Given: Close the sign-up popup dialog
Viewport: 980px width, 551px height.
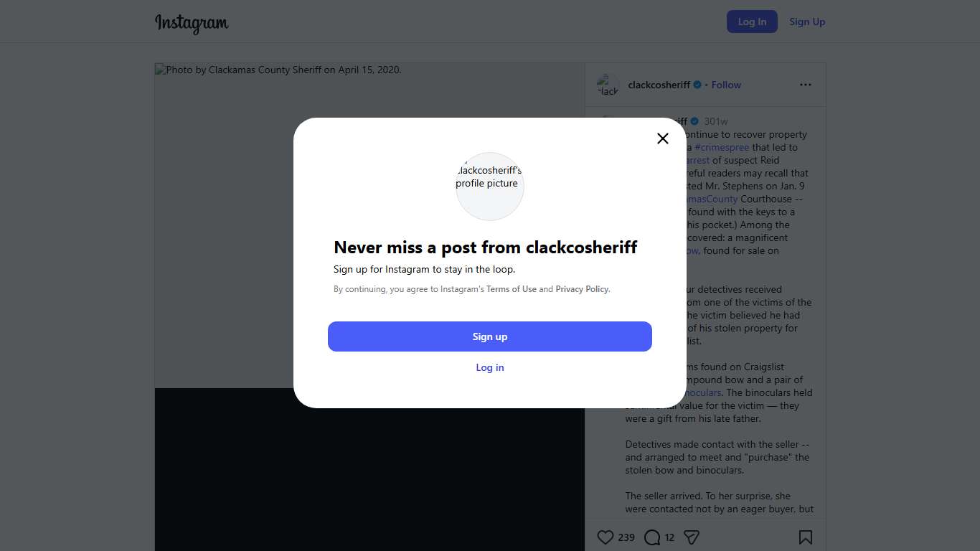Looking at the screenshot, I should pyautogui.click(x=663, y=138).
